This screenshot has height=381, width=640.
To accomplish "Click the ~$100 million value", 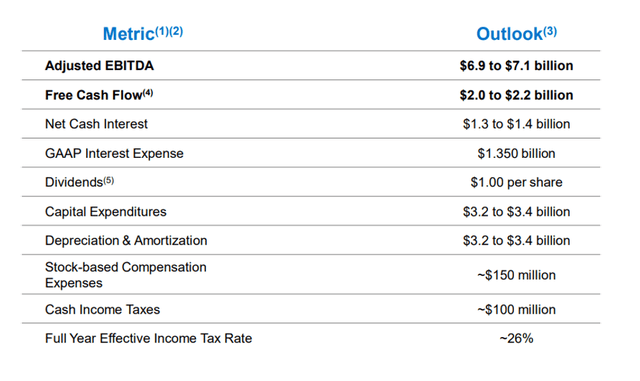I will [x=516, y=310].
